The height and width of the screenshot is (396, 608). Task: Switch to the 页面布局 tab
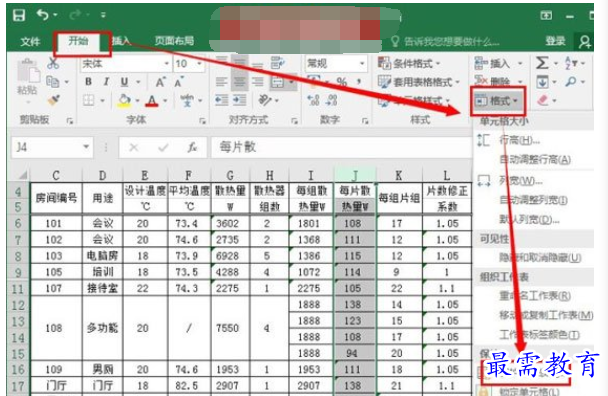pyautogui.click(x=174, y=41)
